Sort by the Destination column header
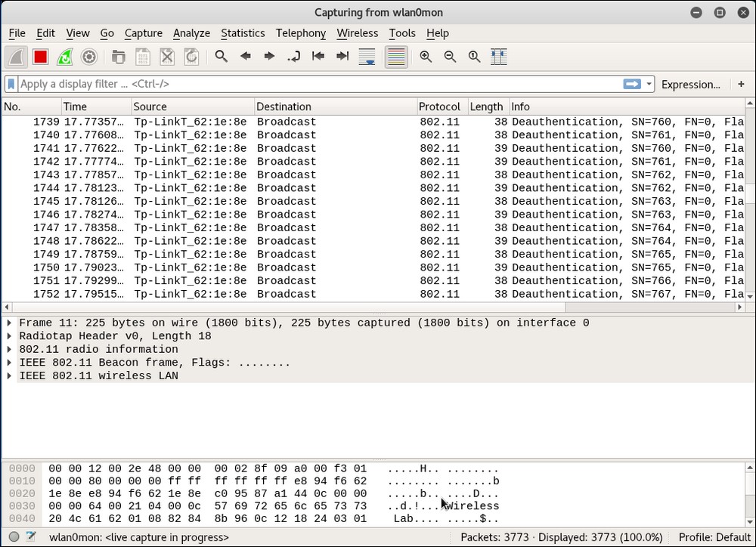 (336, 107)
